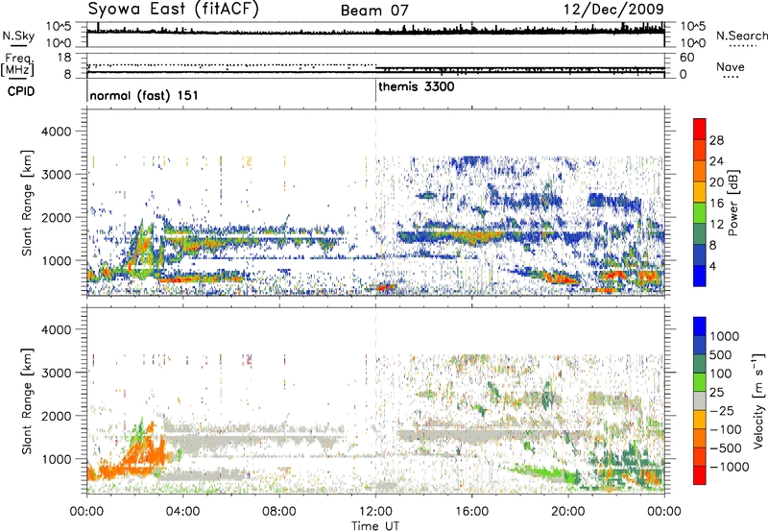This screenshot has height=532, width=768.
Task: Click the '16:00' time axis tick label
Action: (x=471, y=512)
